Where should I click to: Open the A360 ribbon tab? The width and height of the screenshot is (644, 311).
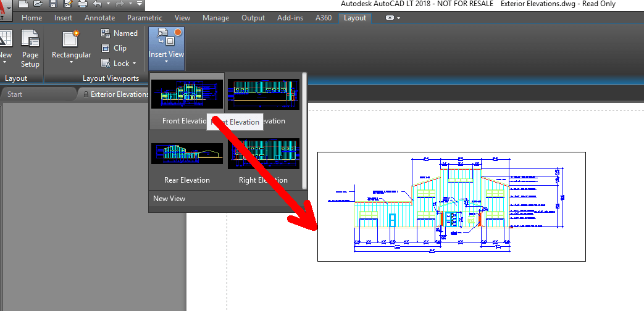pyautogui.click(x=324, y=18)
